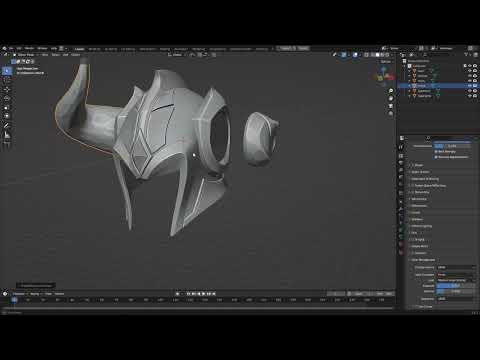The height and width of the screenshot is (360, 480).
Task: Select the Annotate tool in the toolbar
Action: click(7, 126)
